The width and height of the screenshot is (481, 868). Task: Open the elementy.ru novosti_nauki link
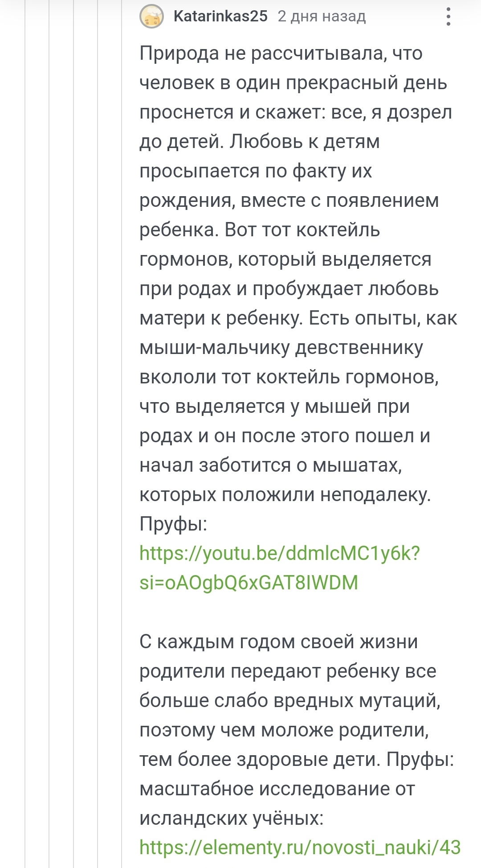point(300,847)
